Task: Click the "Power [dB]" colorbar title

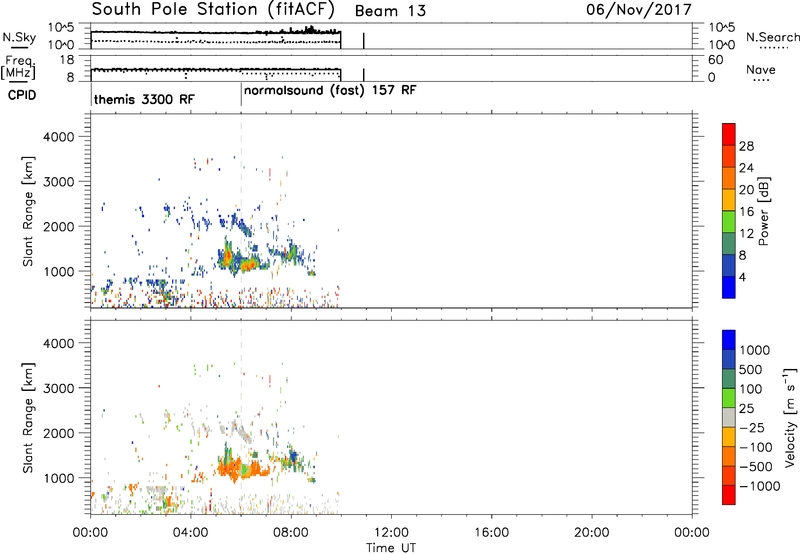Action: click(764, 211)
